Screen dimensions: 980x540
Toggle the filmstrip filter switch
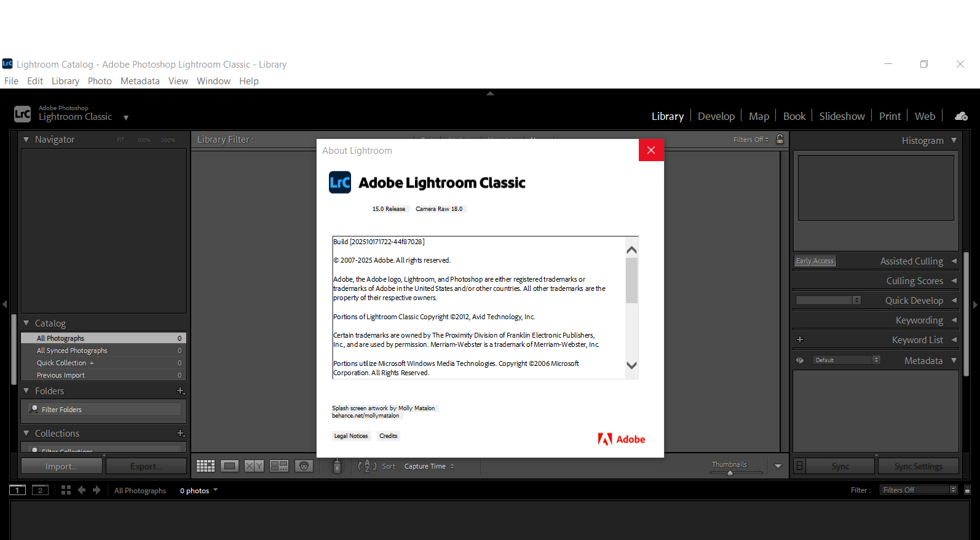point(967,490)
